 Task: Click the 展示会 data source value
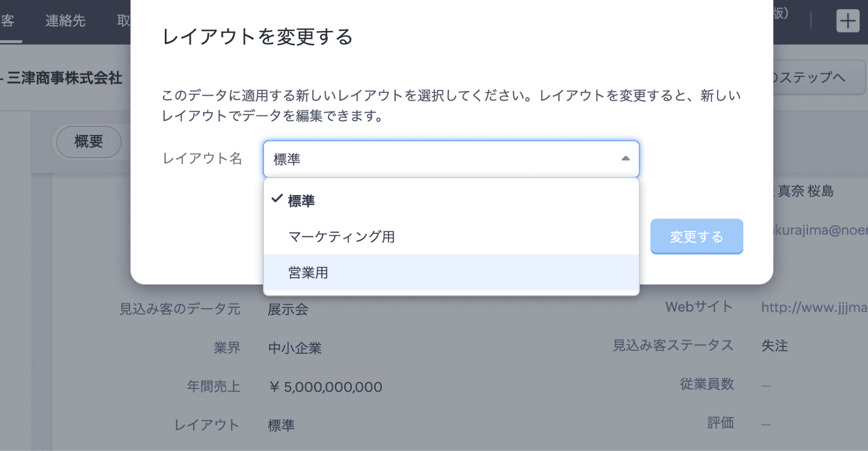coord(288,310)
